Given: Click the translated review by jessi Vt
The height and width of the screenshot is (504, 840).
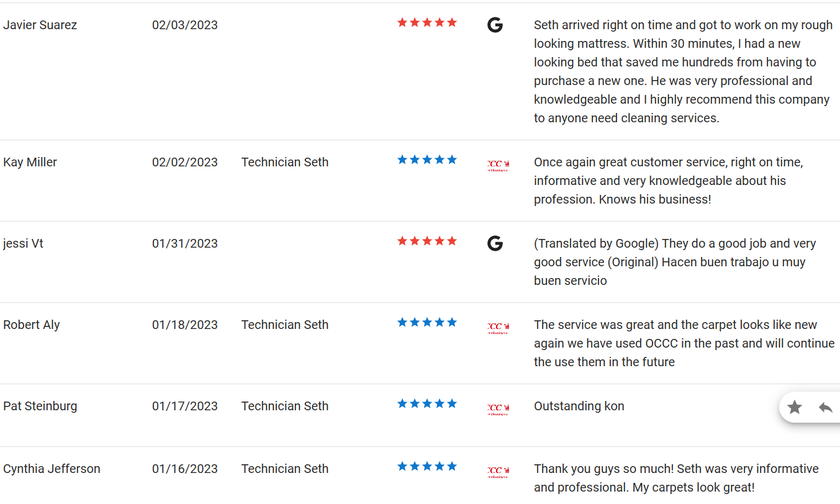Looking at the screenshot, I should (x=675, y=262).
